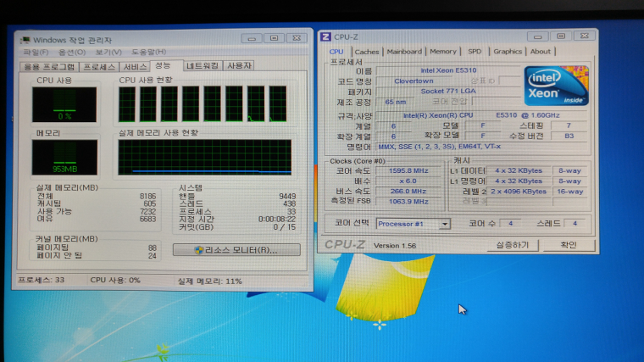The image size is (644, 362).
Task: Close the Task Manager window
Action: pos(296,38)
